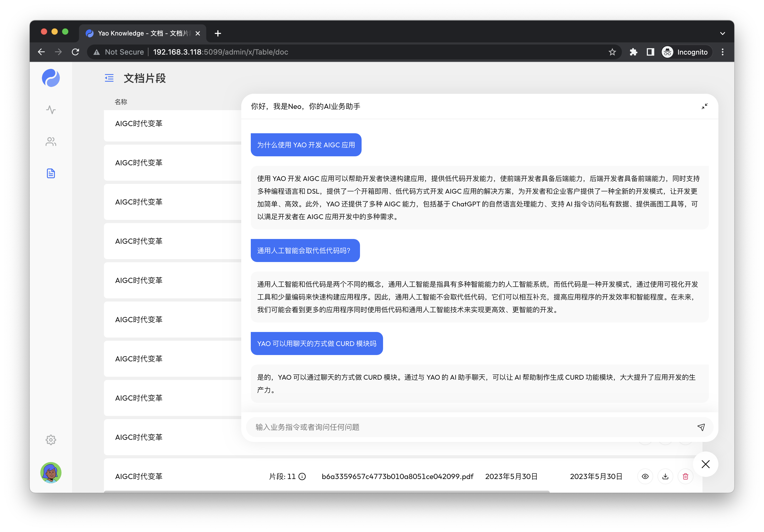Image resolution: width=764 pixels, height=532 pixels.
Task: Toggle the menu collapse icon beside 文档片段
Action: coord(109,78)
